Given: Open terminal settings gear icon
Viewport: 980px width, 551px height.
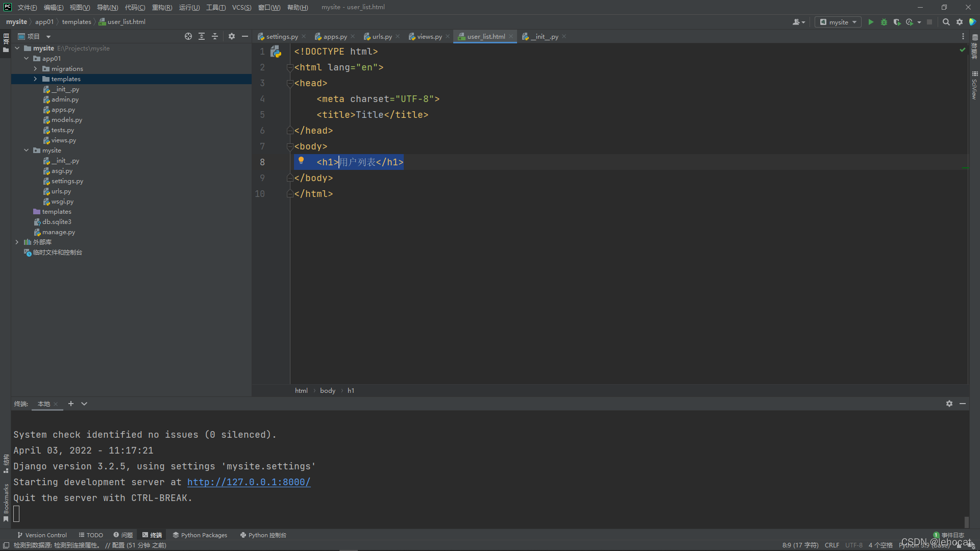Looking at the screenshot, I should coord(949,404).
